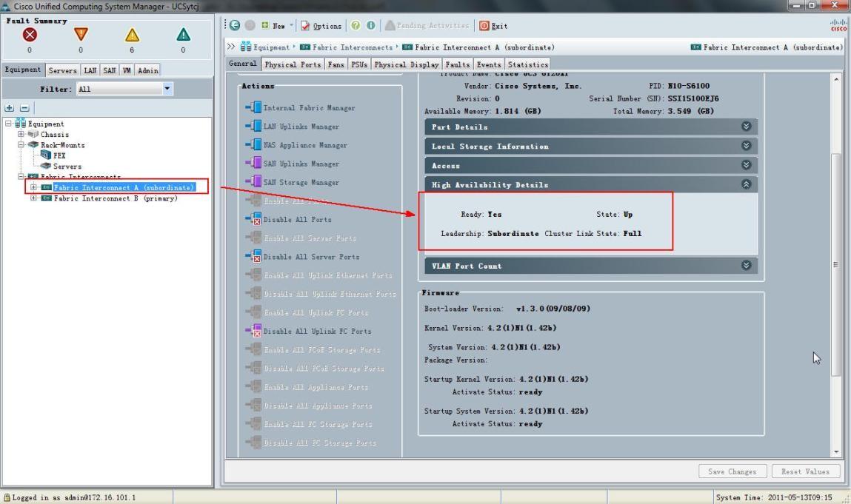The image size is (851, 504).
Task: Click the green Help question mark icon
Action: (x=356, y=25)
